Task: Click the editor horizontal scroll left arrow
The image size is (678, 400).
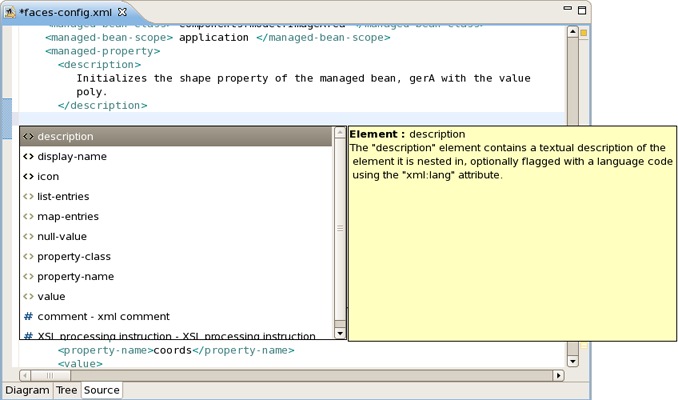Action: click(x=25, y=375)
